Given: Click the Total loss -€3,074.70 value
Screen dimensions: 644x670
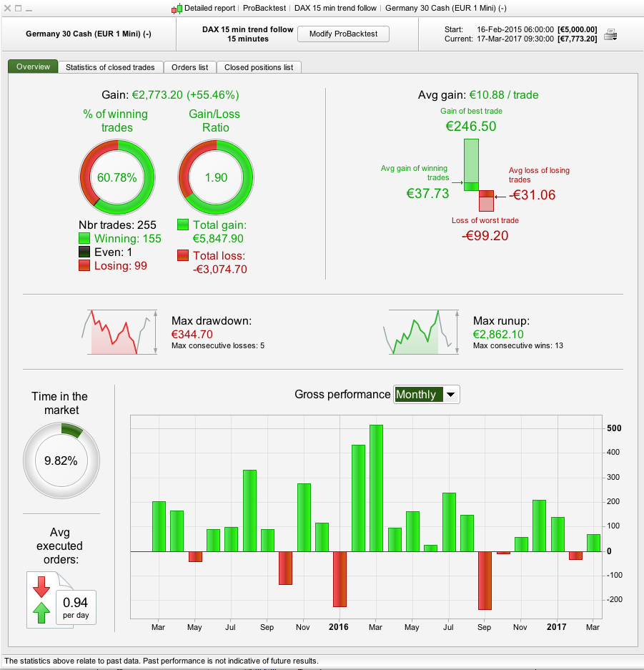Looking at the screenshot, I should (219, 269).
